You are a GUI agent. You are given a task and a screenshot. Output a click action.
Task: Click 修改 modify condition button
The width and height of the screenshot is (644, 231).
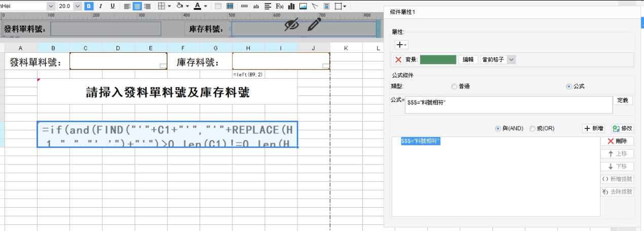(622, 128)
